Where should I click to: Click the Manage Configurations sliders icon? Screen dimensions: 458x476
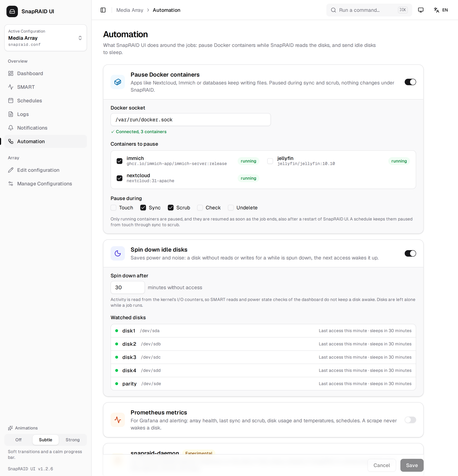coord(11,184)
